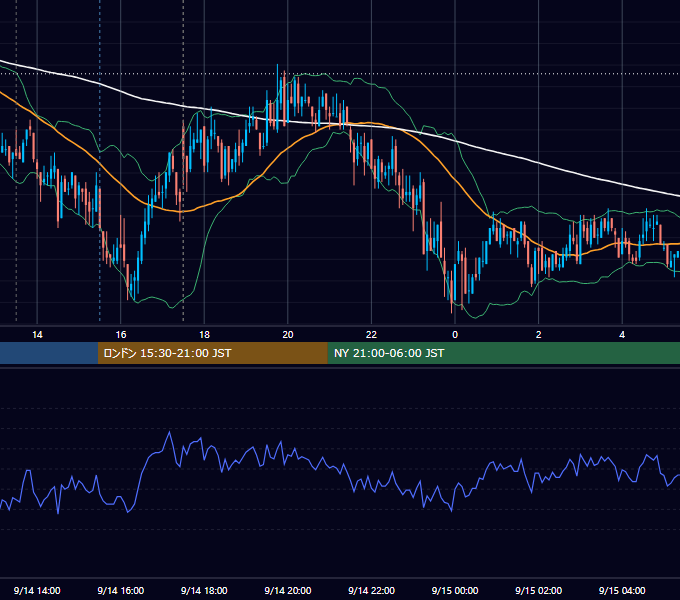The width and height of the screenshot is (680, 600).
Task: Select the white long-term moving average line
Action: 538,163
